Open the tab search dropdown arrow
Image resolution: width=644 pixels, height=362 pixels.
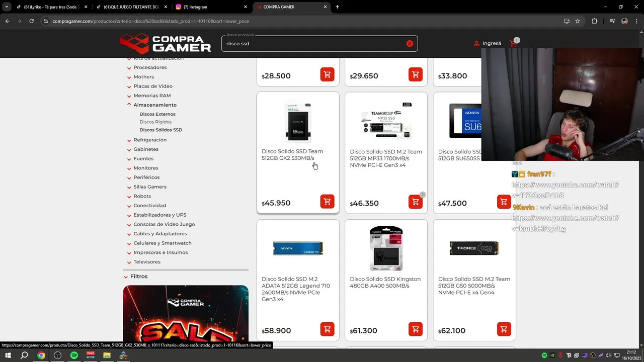pos(7,7)
